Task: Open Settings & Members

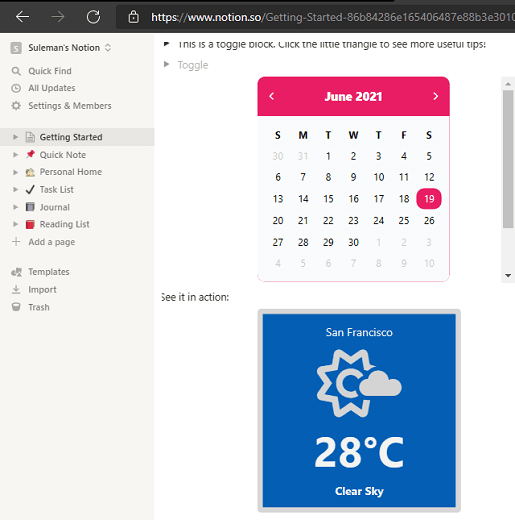Action: (70, 106)
